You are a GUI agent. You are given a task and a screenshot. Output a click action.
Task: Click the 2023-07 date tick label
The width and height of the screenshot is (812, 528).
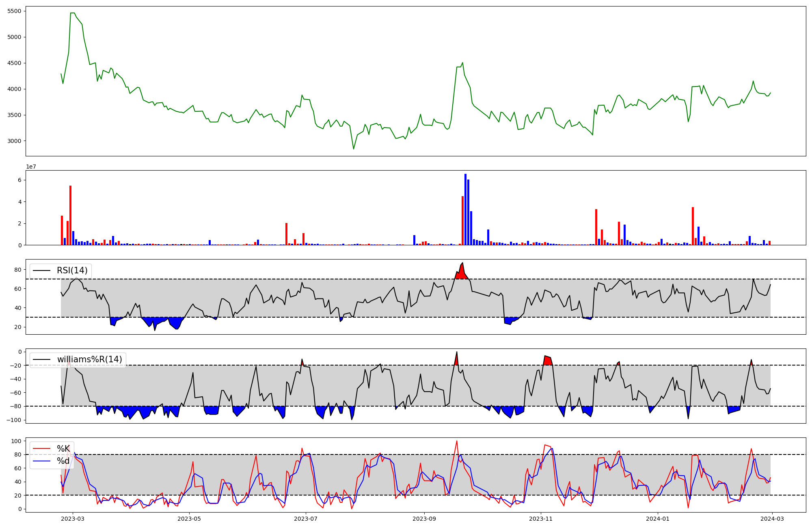point(305,519)
